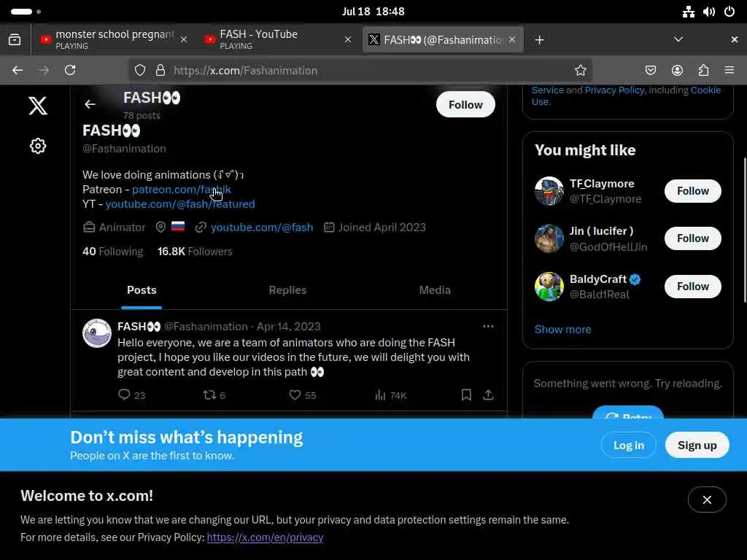Image resolution: width=747 pixels, height=560 pixels.
Task: Open the youtube.com/@fash website link
Action: click(262, 227)
